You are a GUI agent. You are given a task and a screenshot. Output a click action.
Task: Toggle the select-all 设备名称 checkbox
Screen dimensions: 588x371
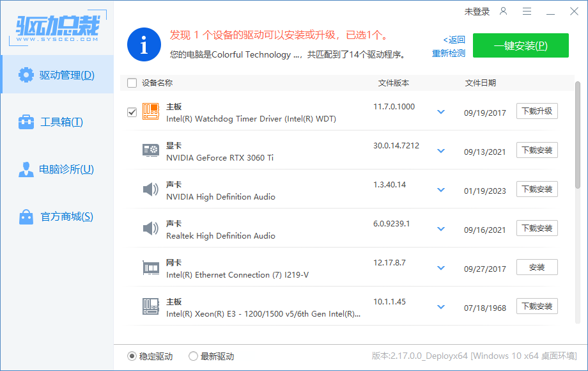point(132,83)
